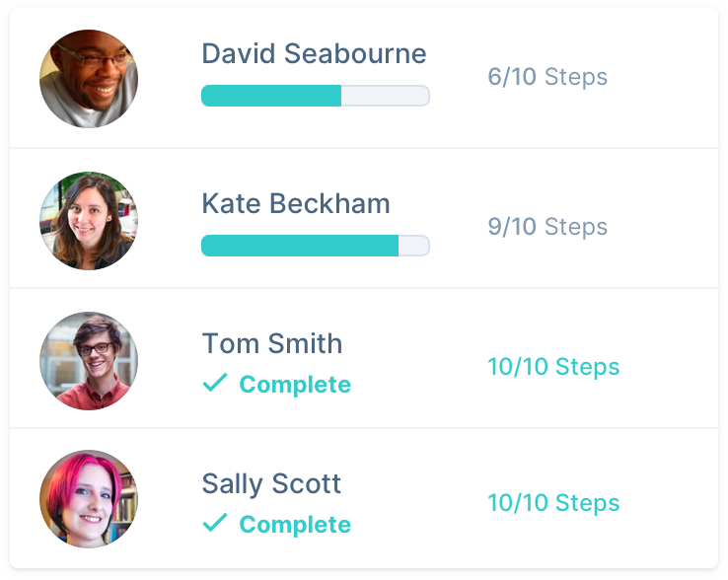Click the 6/10 Steps label
Screen dimensions: 728x580
tap(547, 77)
